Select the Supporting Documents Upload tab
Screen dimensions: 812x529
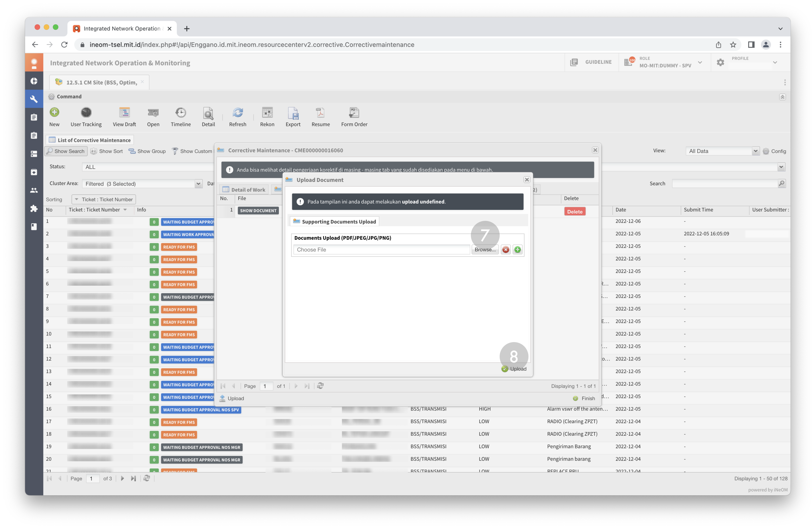coord(334,222)
